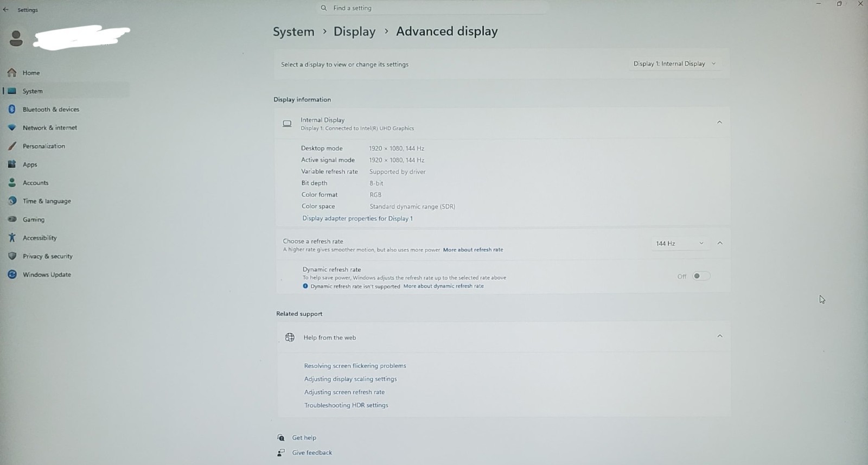This screenshot has height=465, width=868.
Task: Click the '8-bit' bit depth value
Action: pyautogui.click(x=376, y=183)
